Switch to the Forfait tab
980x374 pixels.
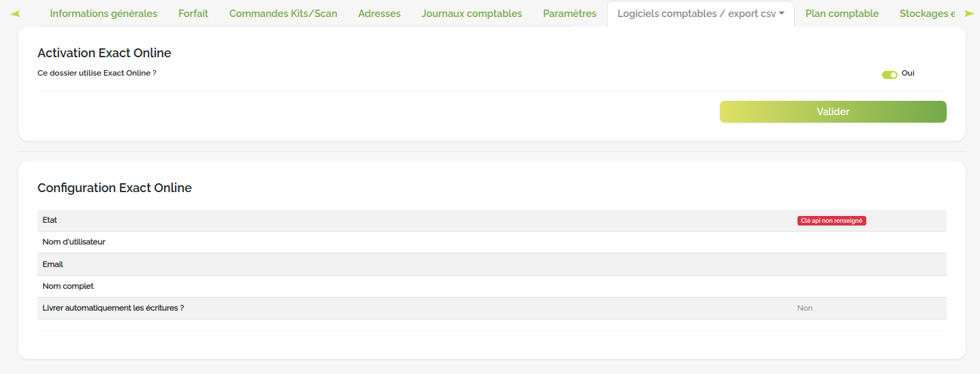pos(193,14)
